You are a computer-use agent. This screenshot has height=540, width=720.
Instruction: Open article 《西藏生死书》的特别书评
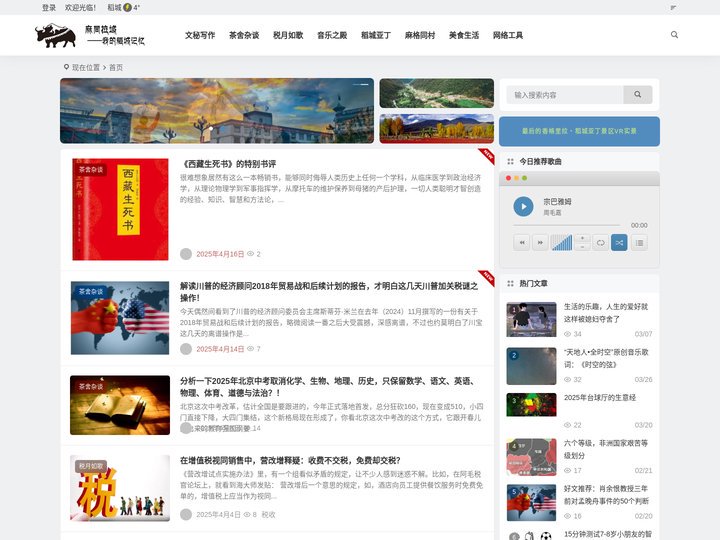pyautogui.click(x=228, y=164)
